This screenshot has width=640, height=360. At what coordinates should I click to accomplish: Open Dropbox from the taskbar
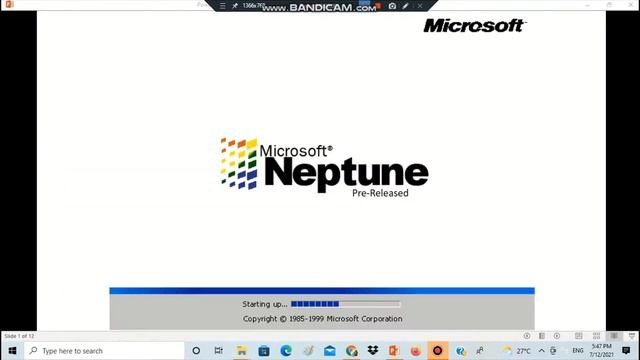(373, 351)
